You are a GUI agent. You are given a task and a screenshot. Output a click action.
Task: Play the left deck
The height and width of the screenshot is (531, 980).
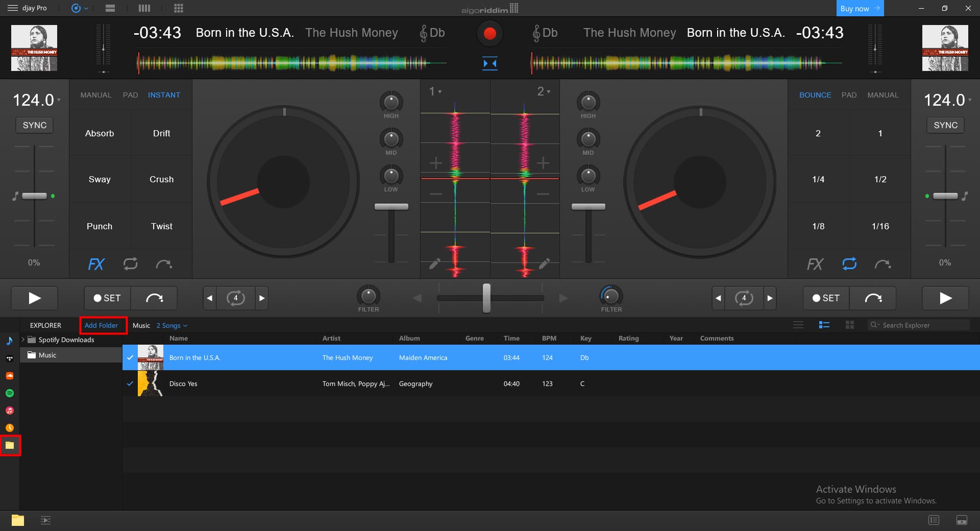pyautogui.click(x=34, y=298)
